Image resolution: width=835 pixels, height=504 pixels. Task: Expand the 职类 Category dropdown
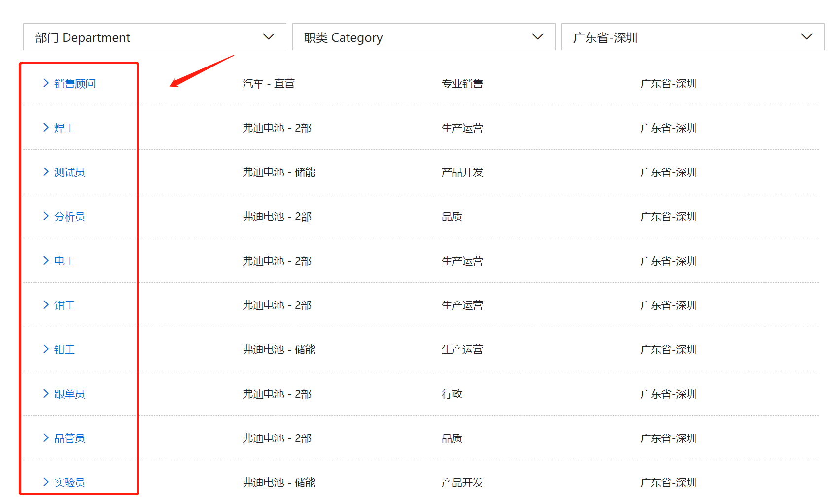tap(423, 37)
